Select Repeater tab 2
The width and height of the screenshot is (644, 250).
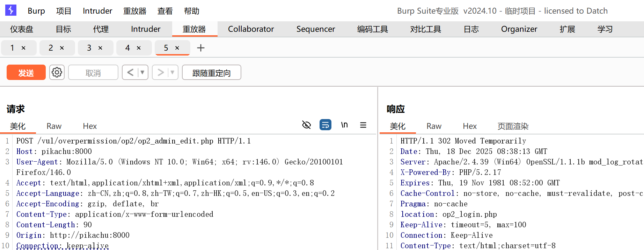click(51, 48)
